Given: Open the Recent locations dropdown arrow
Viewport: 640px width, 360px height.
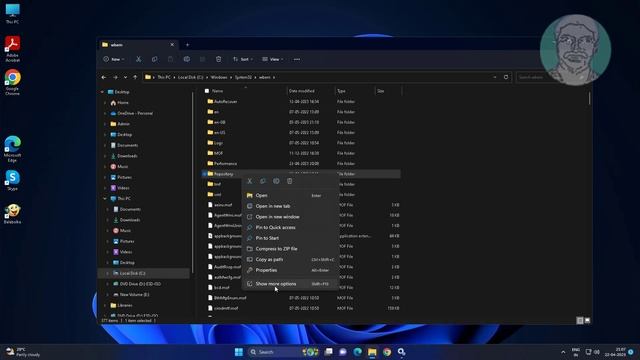Looking at the screenshot, I should (125, 77).
